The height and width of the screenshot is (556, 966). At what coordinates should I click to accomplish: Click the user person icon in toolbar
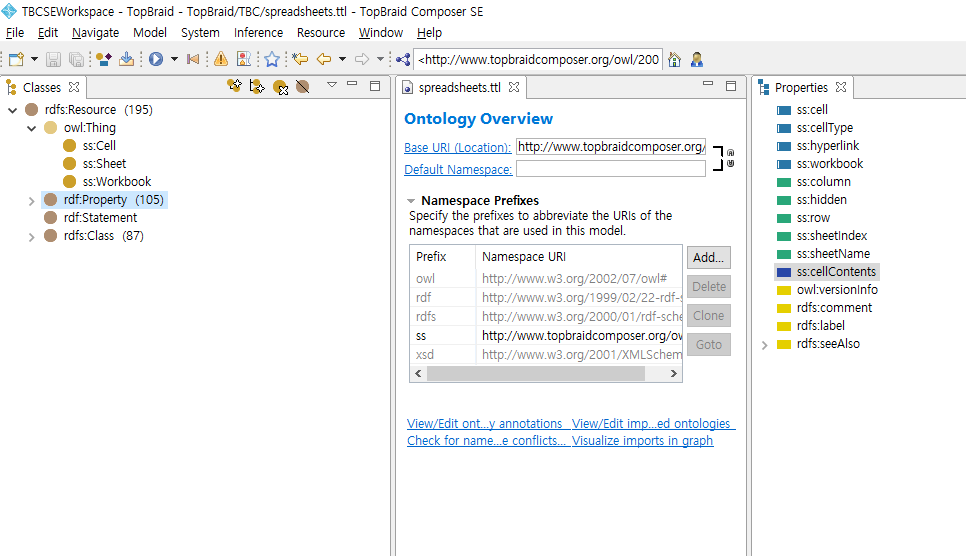click(697, 59)
